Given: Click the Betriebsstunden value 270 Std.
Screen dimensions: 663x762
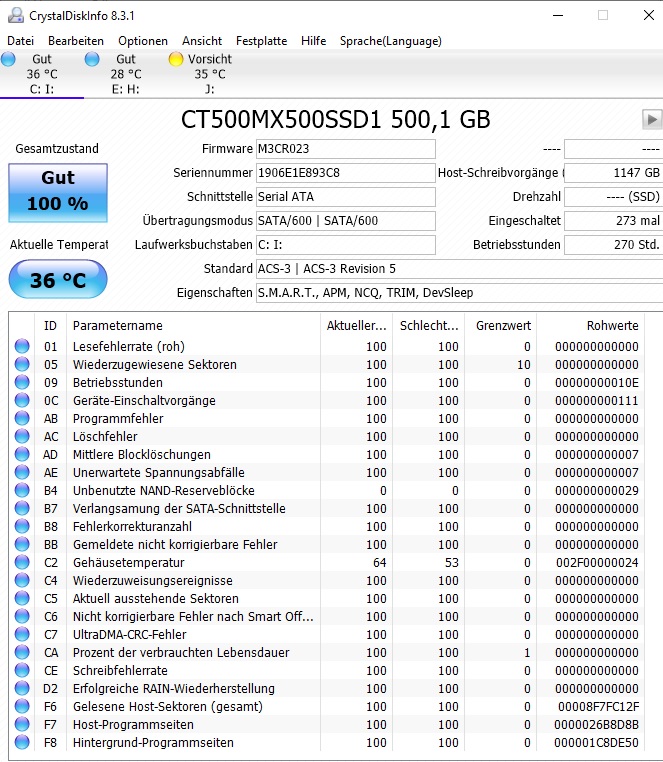Looking at the screenshot, I should (x=613, y=244).
